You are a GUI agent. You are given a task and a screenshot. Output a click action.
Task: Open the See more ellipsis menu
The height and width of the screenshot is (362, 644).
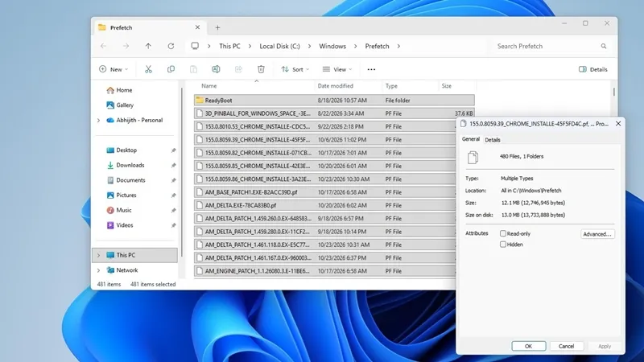point(371,69)
